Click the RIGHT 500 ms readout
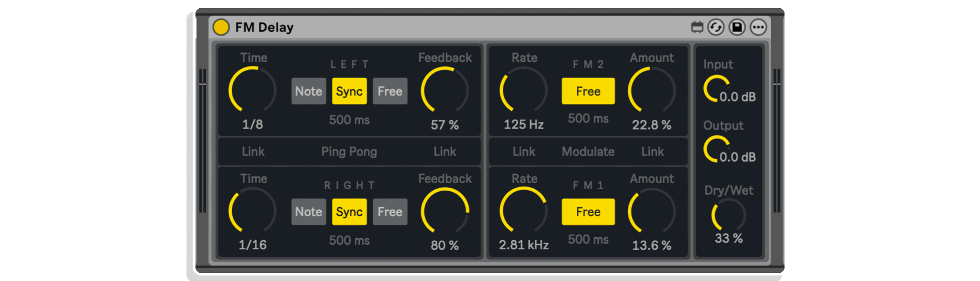Viewport: 980px width, 281px height. point(349,240)
